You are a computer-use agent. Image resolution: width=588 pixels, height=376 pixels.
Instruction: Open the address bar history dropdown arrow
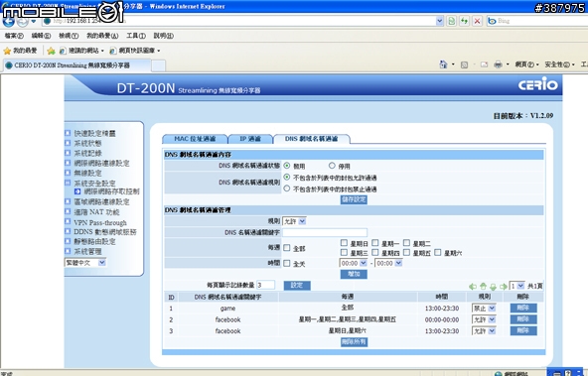point(439,21)
